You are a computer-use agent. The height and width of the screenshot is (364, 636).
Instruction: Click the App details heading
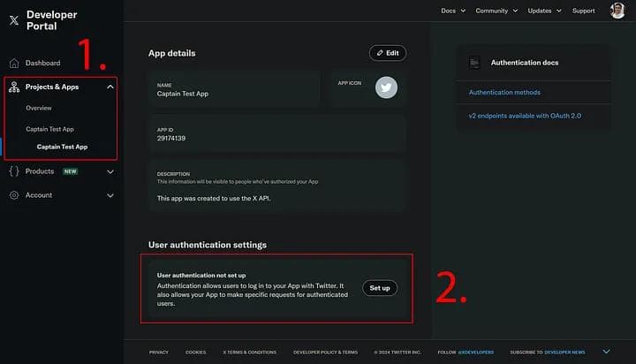click(171, 54)
